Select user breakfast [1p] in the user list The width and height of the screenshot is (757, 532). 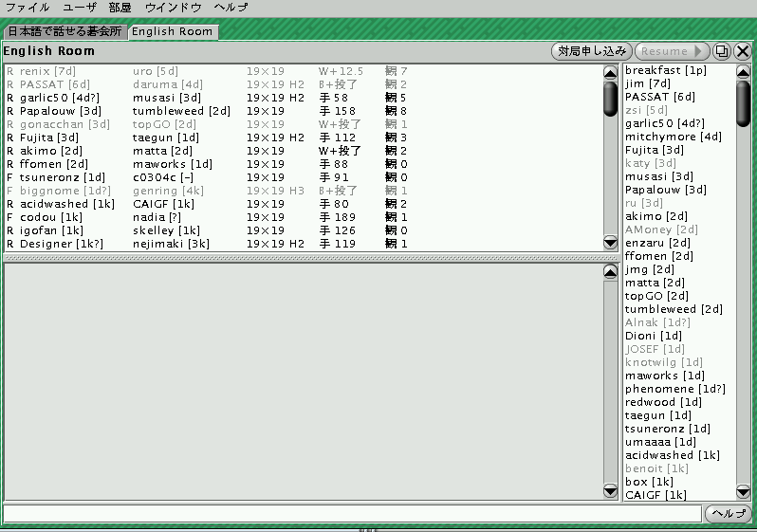click(x=666, y=71)
